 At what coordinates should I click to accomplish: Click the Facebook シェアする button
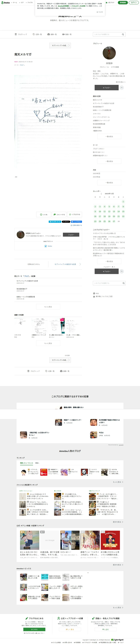[76, 221]
